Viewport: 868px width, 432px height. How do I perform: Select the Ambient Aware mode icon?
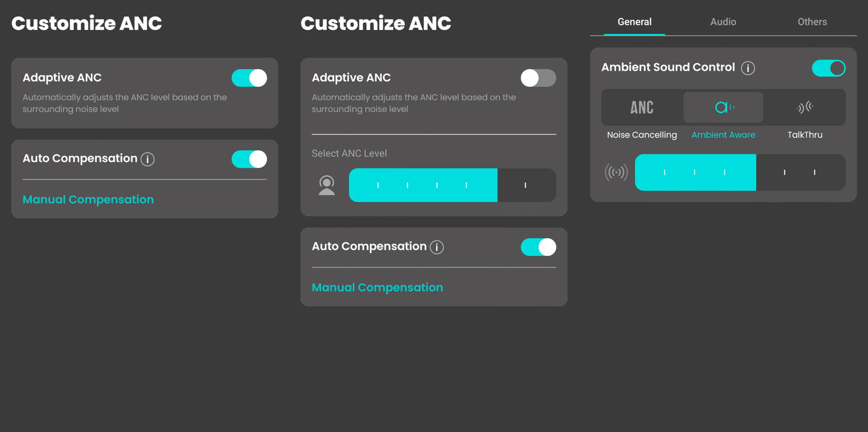coord(723,107)
